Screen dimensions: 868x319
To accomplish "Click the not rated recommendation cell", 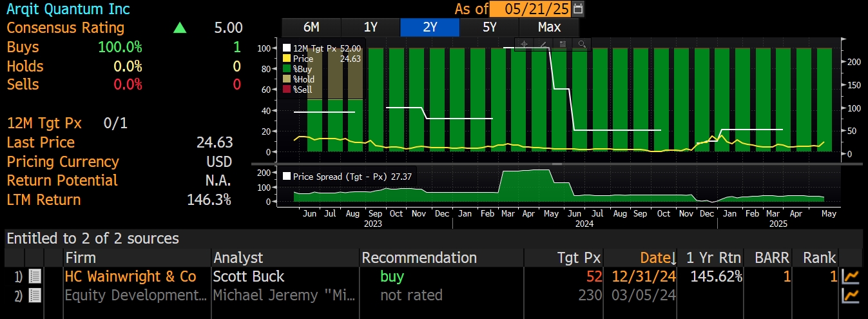I will tap(411, 296).
